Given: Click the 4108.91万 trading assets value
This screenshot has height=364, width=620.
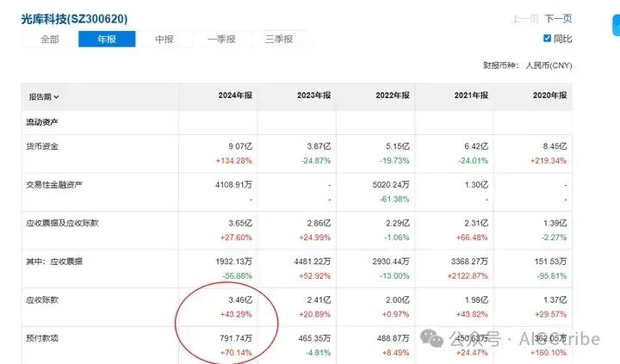Looking at the screenshot, I should click(x=233, y=184).
